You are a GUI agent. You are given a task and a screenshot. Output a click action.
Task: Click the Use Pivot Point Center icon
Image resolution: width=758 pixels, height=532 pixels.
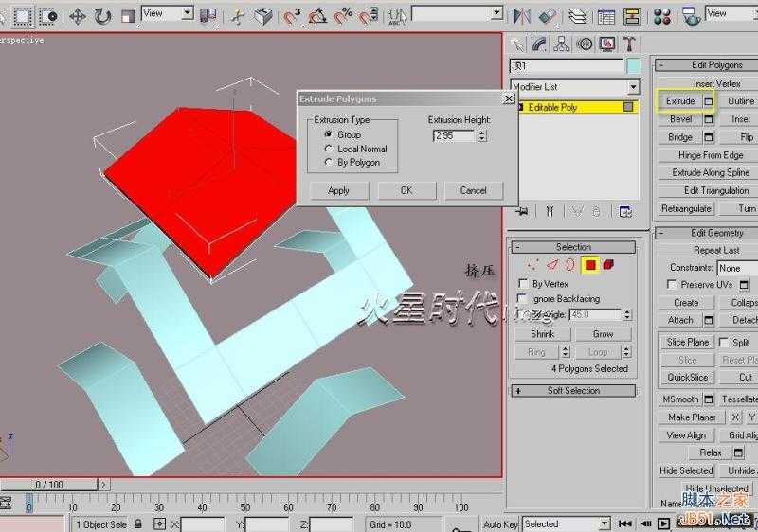click(x=208, y=17)
